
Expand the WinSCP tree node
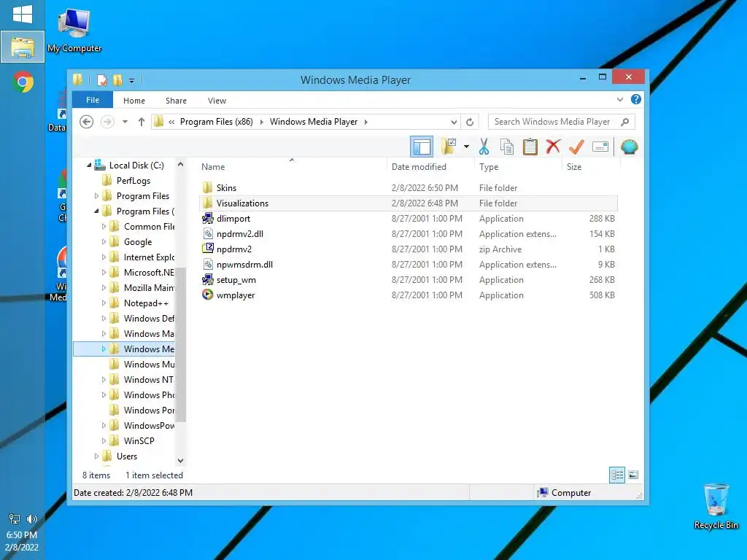(104, 441)
